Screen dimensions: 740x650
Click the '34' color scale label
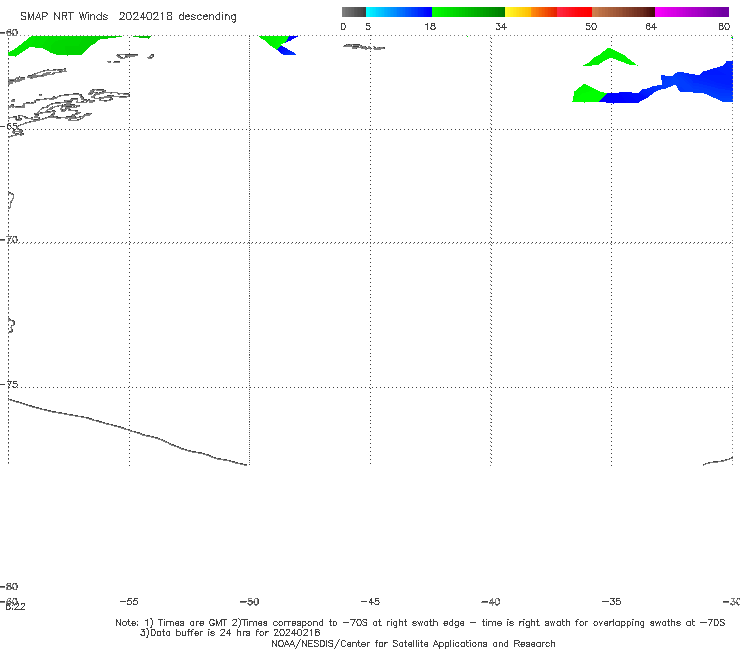501,26
